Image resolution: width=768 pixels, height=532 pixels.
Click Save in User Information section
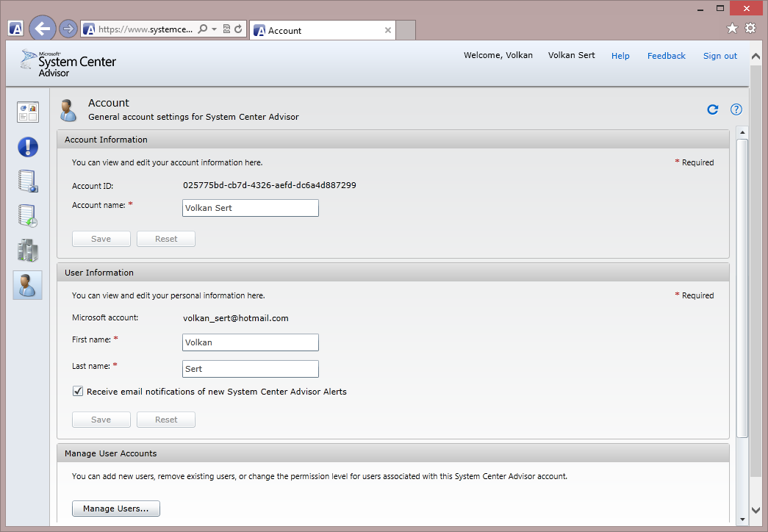click(x=101, y=420)
